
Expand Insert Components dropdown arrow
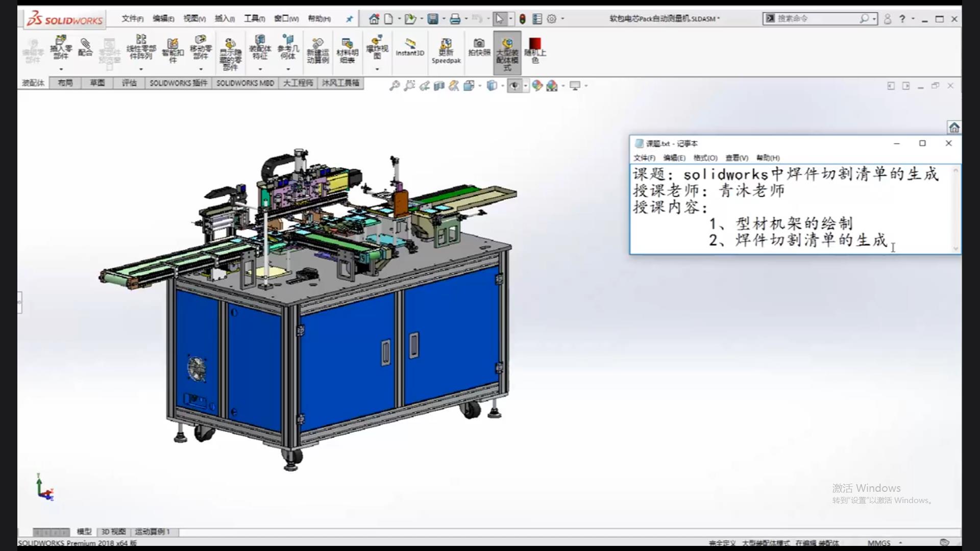click(x=61, y=69)
